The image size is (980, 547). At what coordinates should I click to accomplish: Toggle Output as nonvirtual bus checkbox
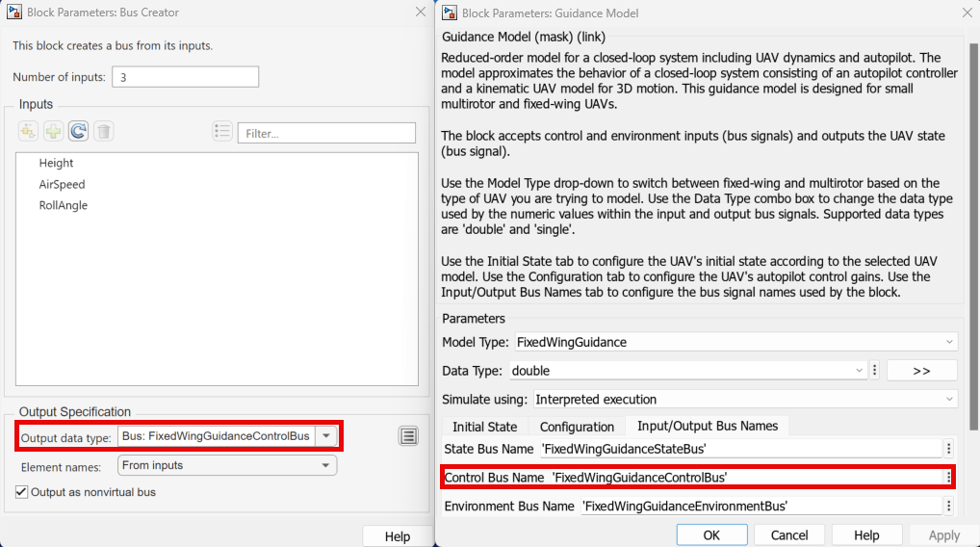[x=22, y=492]
